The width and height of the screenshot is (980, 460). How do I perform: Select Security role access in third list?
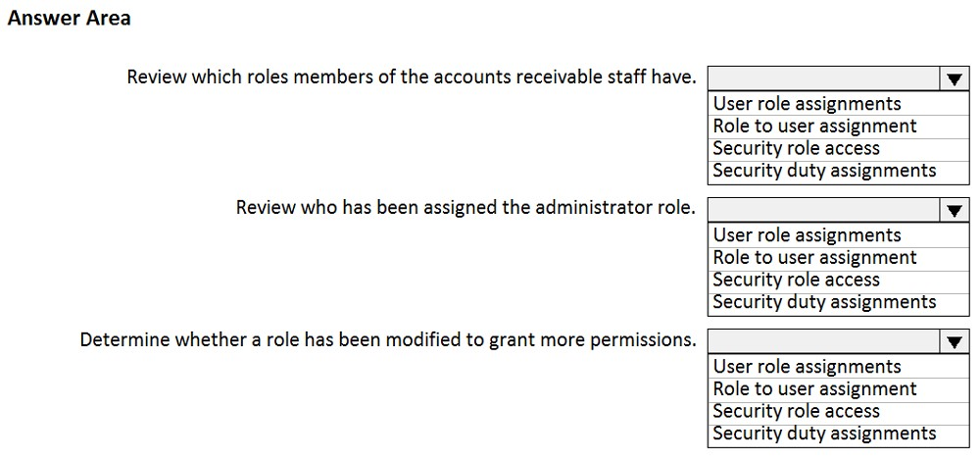click(x=838, y=412)
